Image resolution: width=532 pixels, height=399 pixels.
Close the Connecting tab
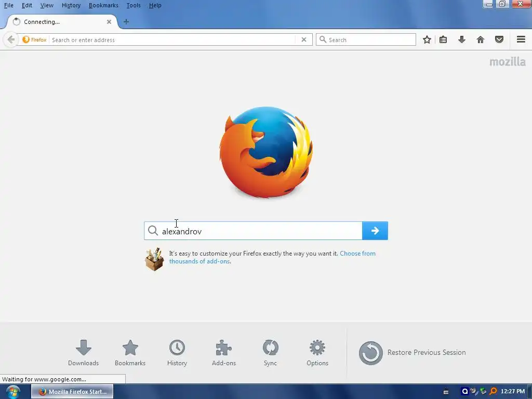(x=109, y=22)
